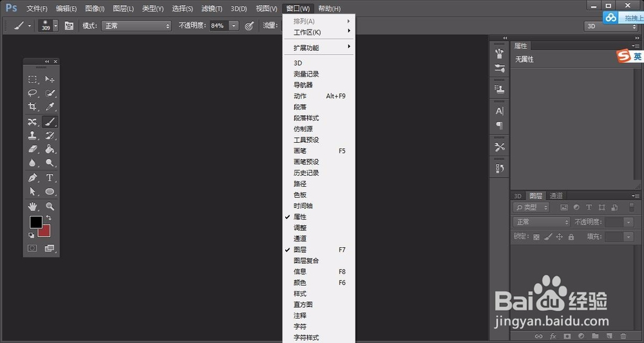
Task: Expand the 工作区(K) submenu
Action: point(319,32)
